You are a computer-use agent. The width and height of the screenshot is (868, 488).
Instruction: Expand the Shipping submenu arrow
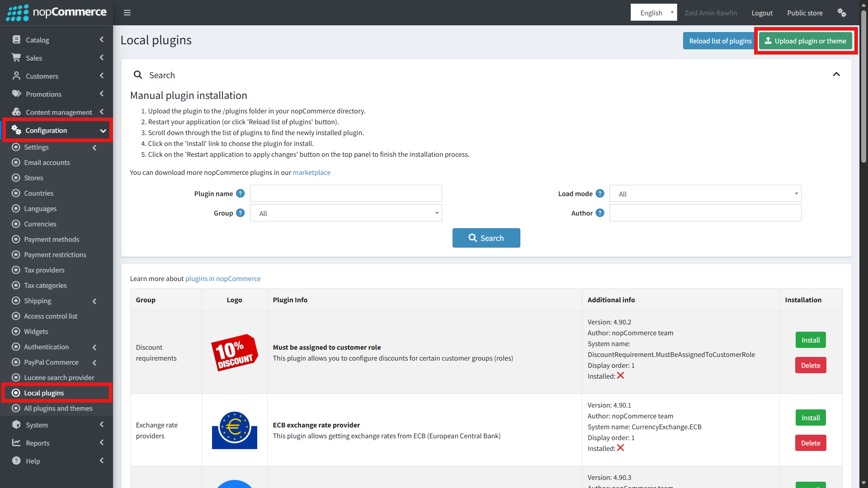[94, 301]
